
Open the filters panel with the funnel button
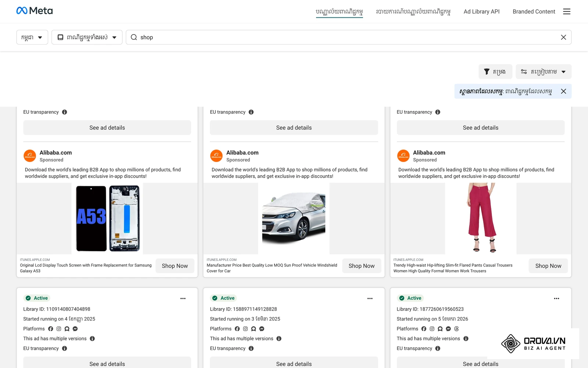tap(495, 71)
